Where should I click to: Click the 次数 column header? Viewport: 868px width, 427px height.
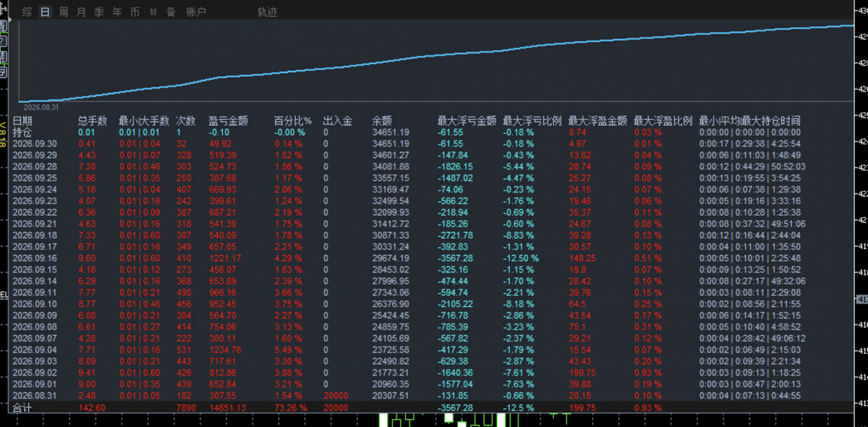pos(186,121)
